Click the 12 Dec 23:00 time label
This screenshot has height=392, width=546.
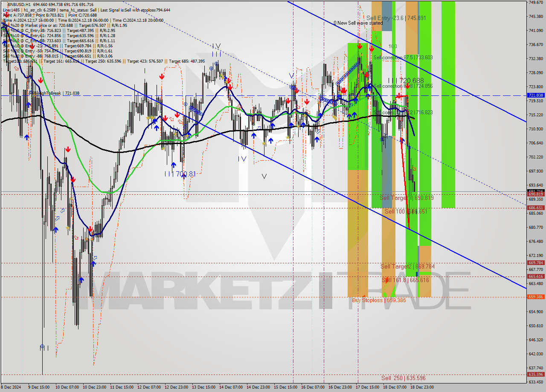pyautogui.click(x=177, y=388)
